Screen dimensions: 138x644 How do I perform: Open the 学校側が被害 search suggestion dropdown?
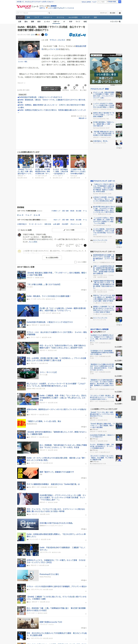[112, 2]
